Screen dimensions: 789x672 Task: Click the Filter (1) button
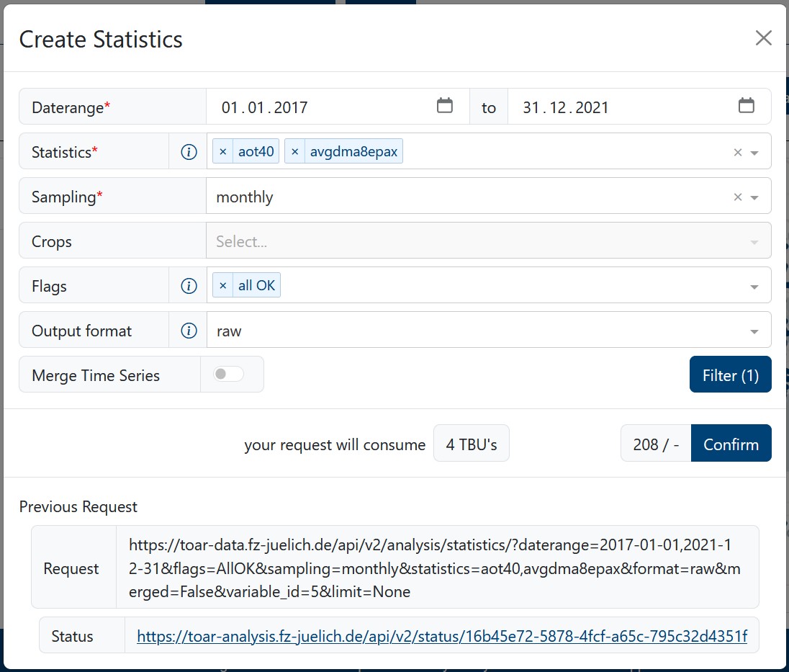click(730, 375)
